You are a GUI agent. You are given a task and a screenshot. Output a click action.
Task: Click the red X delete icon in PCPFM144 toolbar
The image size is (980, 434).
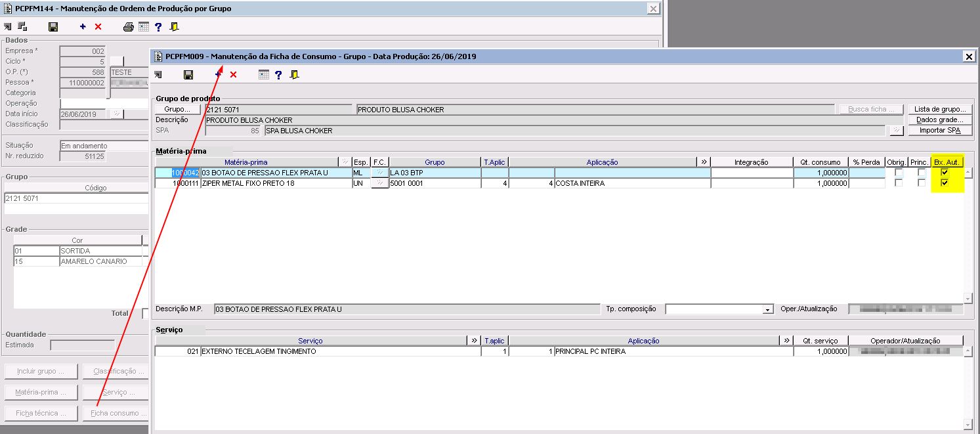(x=98, y=27)
